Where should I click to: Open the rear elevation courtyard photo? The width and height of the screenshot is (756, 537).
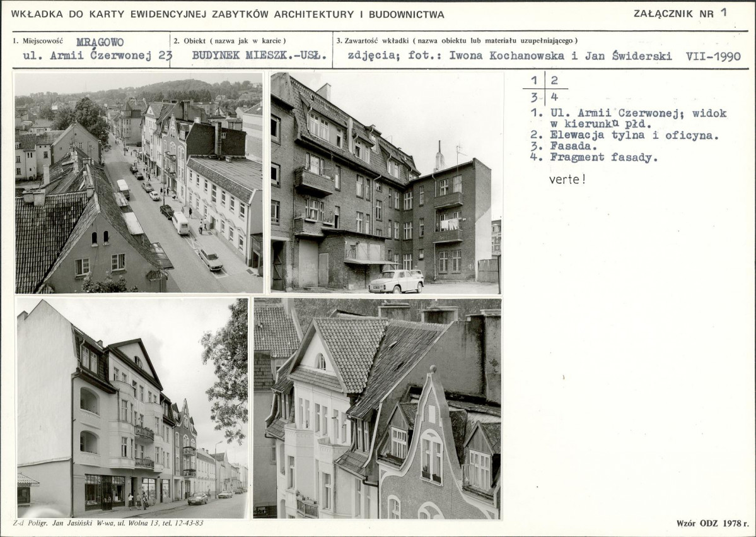[386, 183]
